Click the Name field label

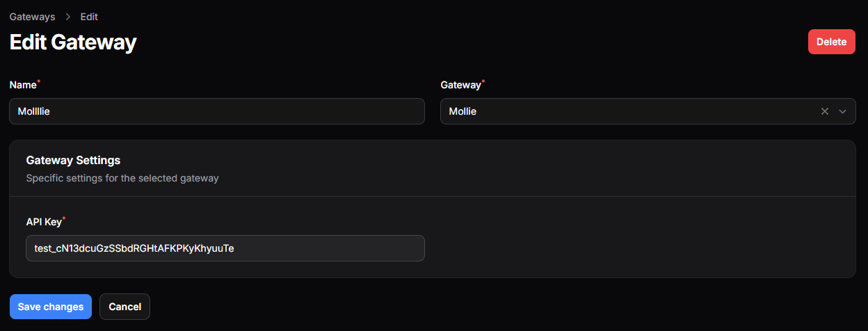click(x=22, y=85)
